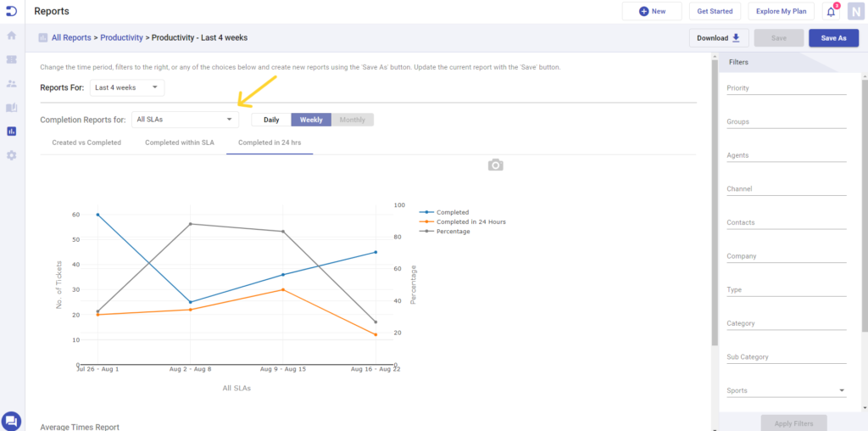This screenshot has height=431, width=868.
Task: Click the app logo at top left
Action: (x=12, y=10)
